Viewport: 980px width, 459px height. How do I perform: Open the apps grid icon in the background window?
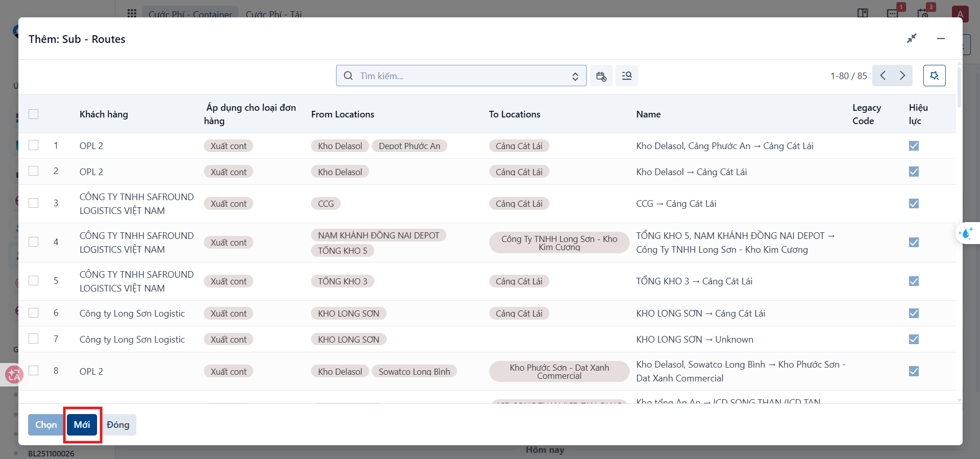click(132, 13)
